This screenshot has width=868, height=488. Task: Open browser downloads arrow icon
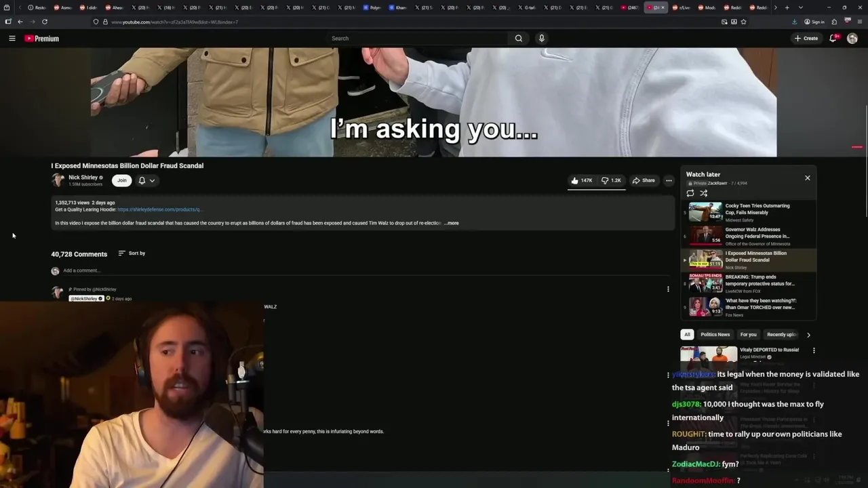(x=794, y=22)
